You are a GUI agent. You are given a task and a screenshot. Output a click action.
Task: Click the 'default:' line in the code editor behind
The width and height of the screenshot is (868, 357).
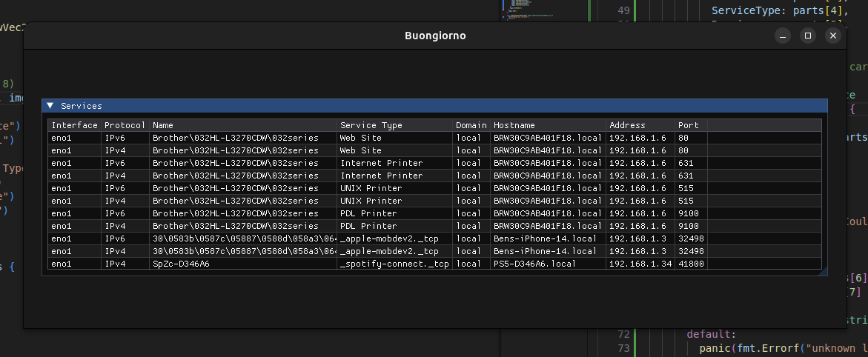pos(712,334)
